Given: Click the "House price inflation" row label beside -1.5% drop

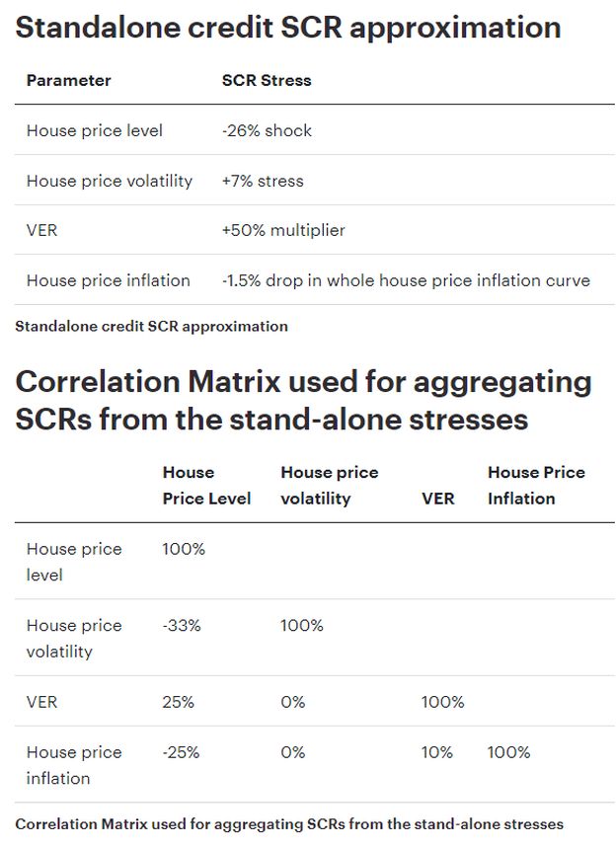Looking at the screenshot, I should 108,280.
